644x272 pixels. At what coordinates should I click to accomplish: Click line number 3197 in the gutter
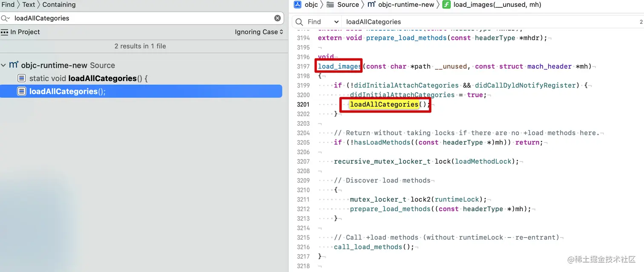303,67
